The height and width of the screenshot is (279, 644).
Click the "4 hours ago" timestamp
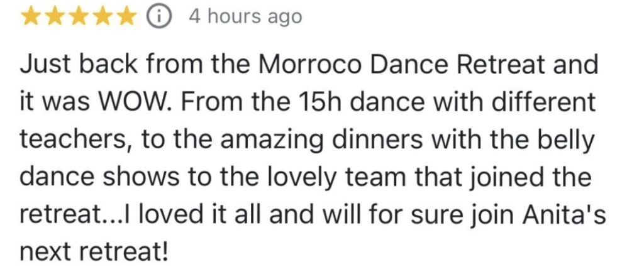click(245, 17)
